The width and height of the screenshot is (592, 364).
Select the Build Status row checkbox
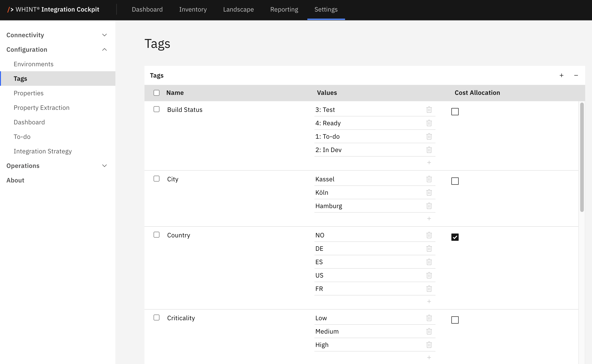click(156, 109)
